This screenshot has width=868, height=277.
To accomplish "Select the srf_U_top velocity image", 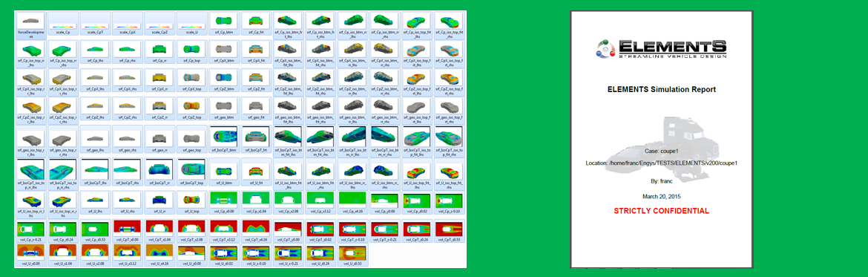I will [191, 203].
